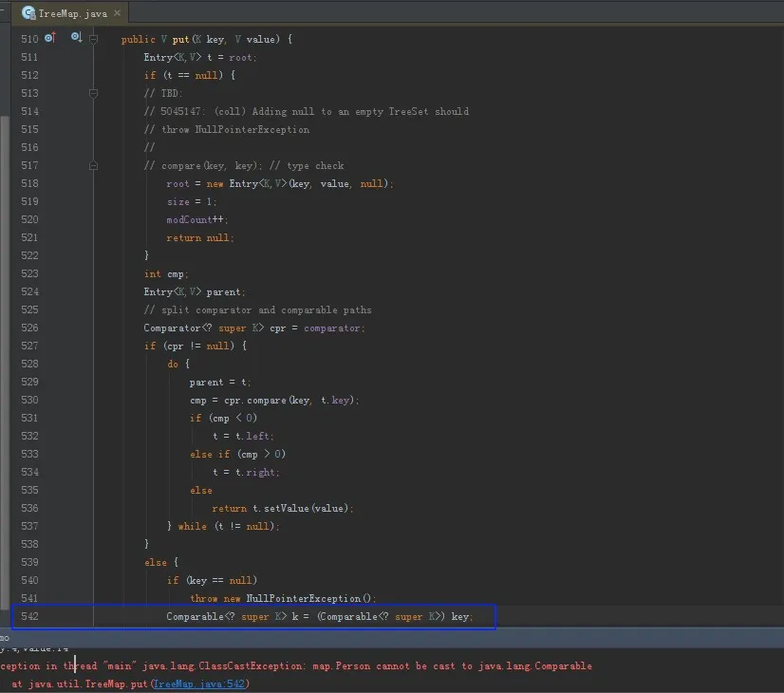Click the overridden-method gutter icon on line 510
The image size is (784, 693).
click(76, 38)
